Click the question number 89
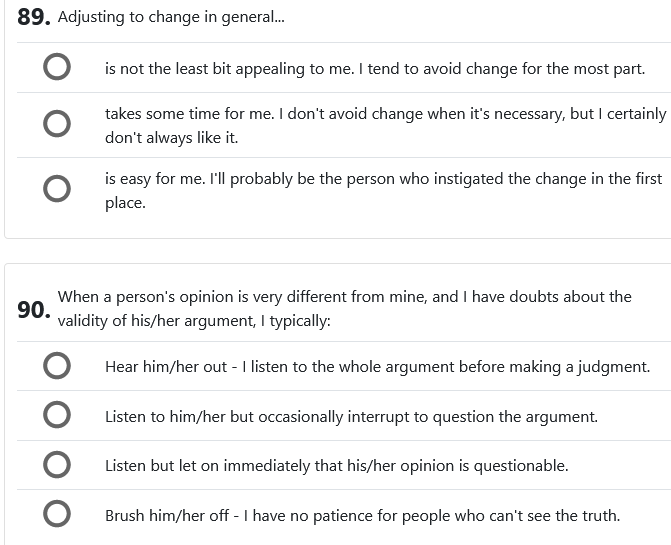 click(x=34, y=19)
